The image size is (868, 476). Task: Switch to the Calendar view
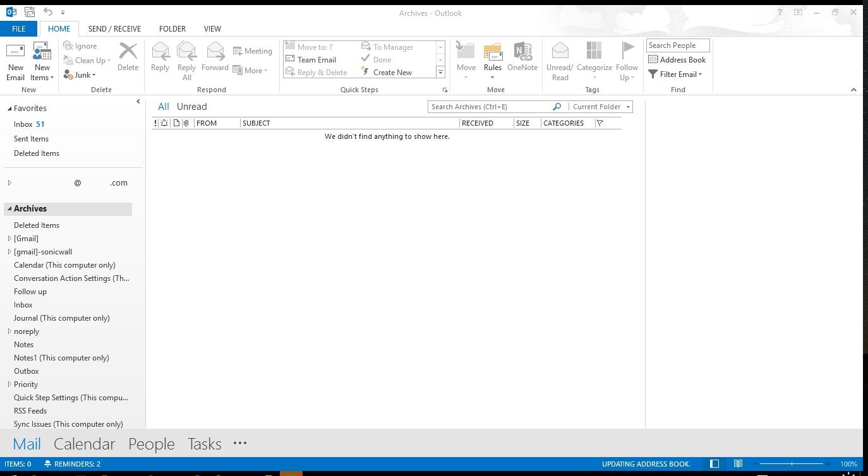click(x=84, y=444)
